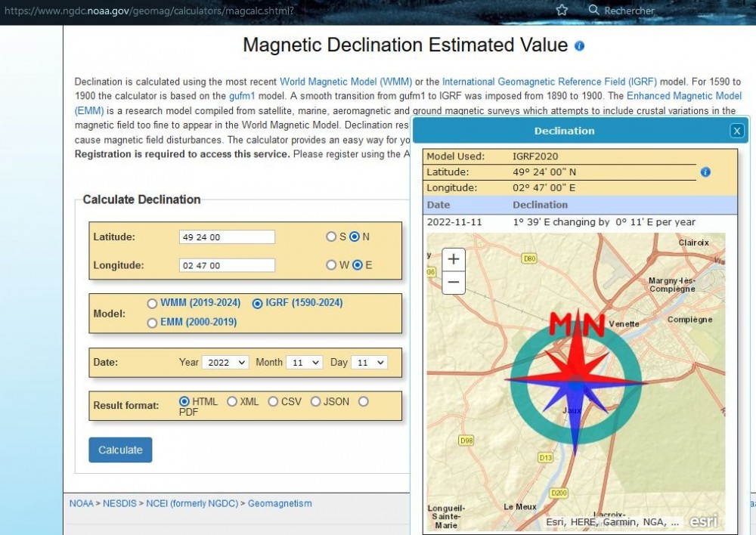Open Enhanced Magnetic Model link
The image size is (756, 535).
pyautogui.click(x=684, y=96)
